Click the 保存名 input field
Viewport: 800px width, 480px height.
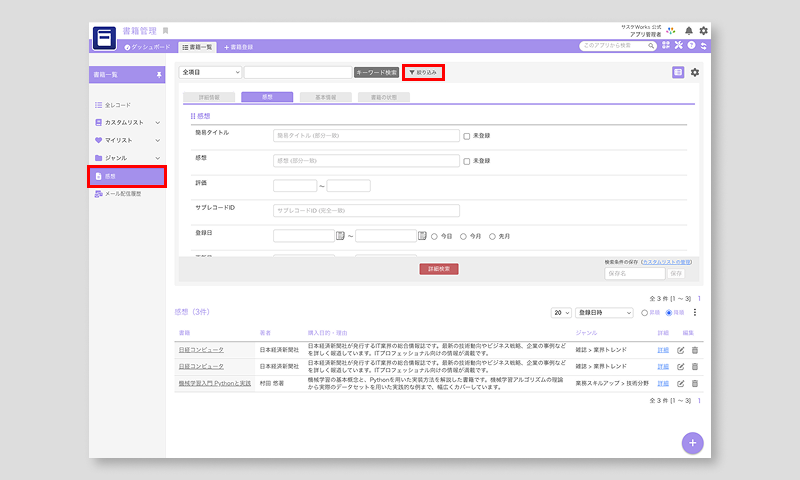point(635,273)
